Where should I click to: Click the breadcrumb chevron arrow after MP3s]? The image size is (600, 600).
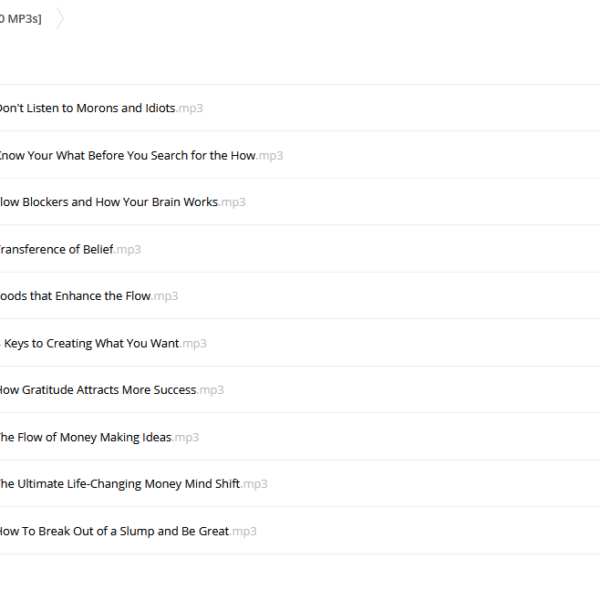(x=60, y=18)
